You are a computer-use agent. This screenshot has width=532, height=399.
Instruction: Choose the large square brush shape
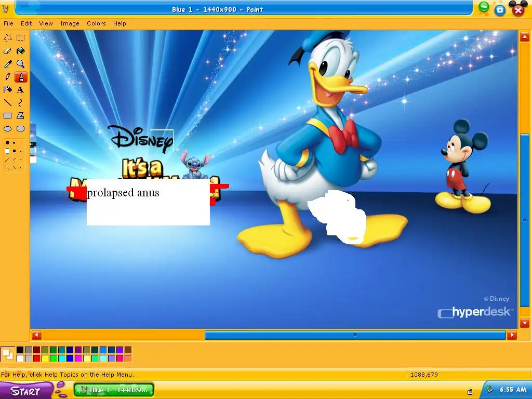click(x=7, y=151)
